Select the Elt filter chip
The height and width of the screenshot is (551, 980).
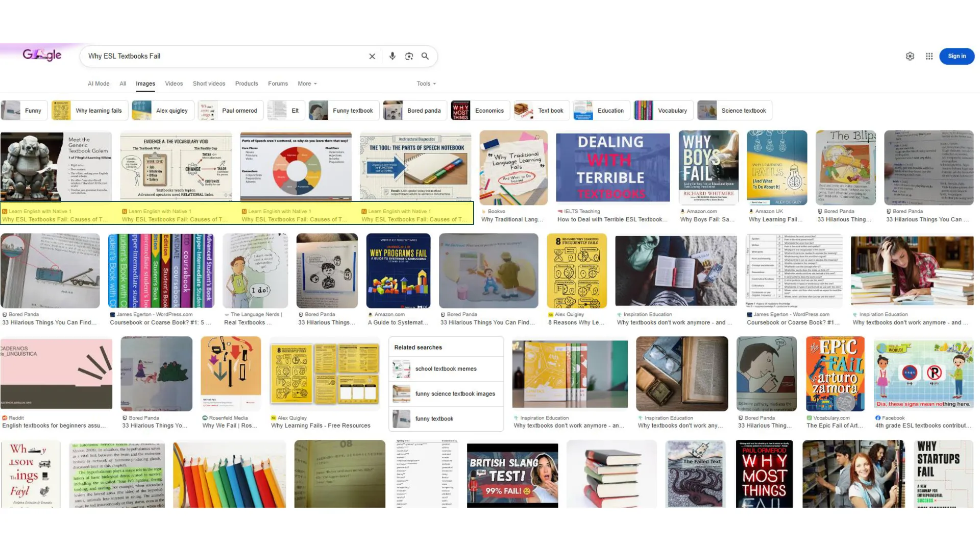pos(286,110)
